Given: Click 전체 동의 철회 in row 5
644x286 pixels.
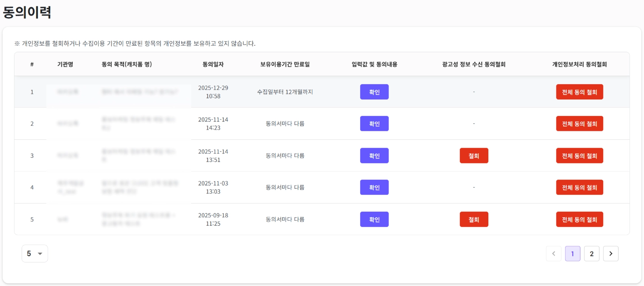Looking at the screenshot, I should pyautogui.click(x=579, y=219).
